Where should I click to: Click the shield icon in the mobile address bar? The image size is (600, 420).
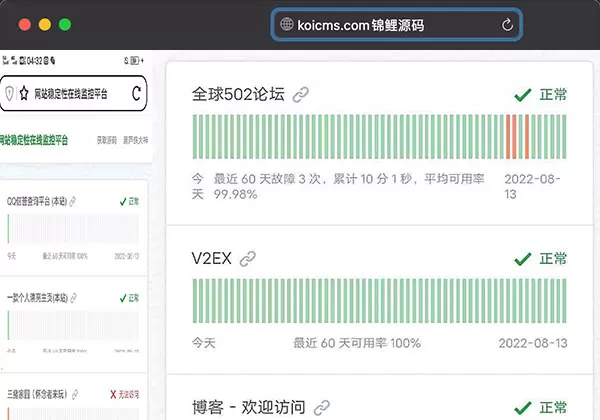9,93
